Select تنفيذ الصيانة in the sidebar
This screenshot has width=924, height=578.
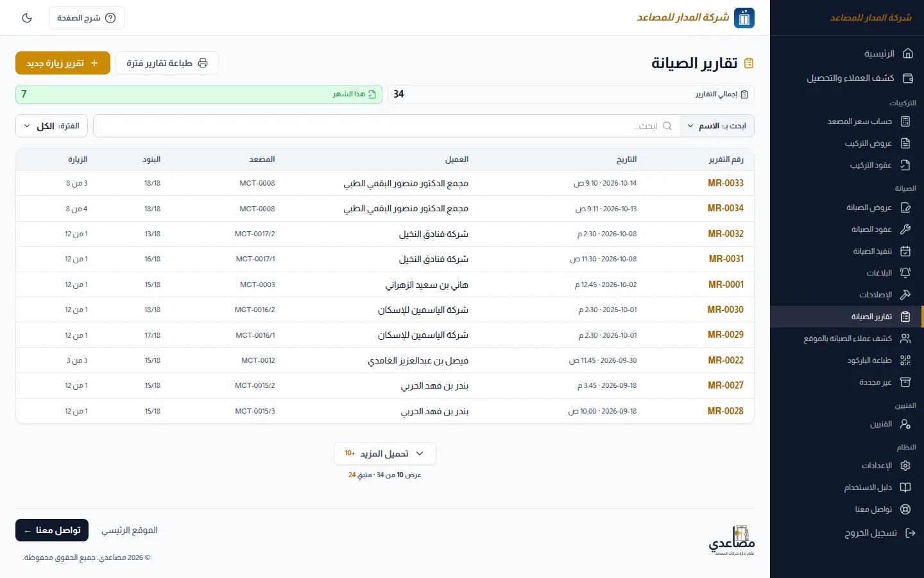click(x=847, y=251)
